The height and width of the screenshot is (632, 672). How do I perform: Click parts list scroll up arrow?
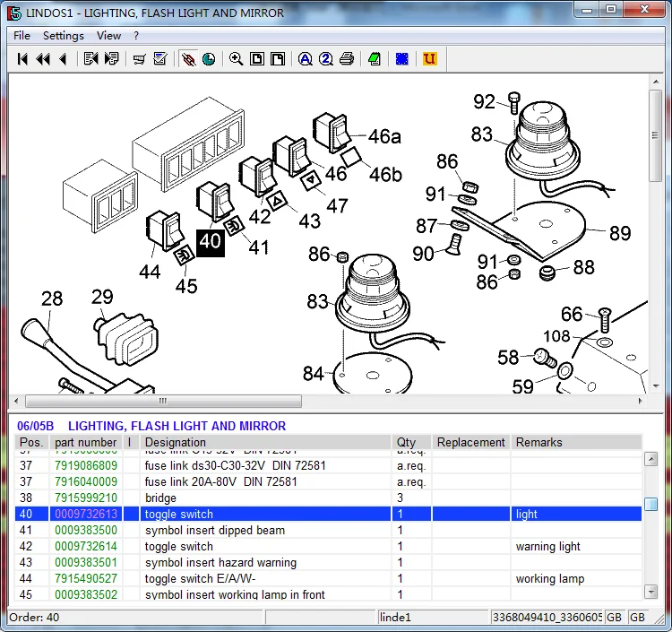(x=651, y=459)
